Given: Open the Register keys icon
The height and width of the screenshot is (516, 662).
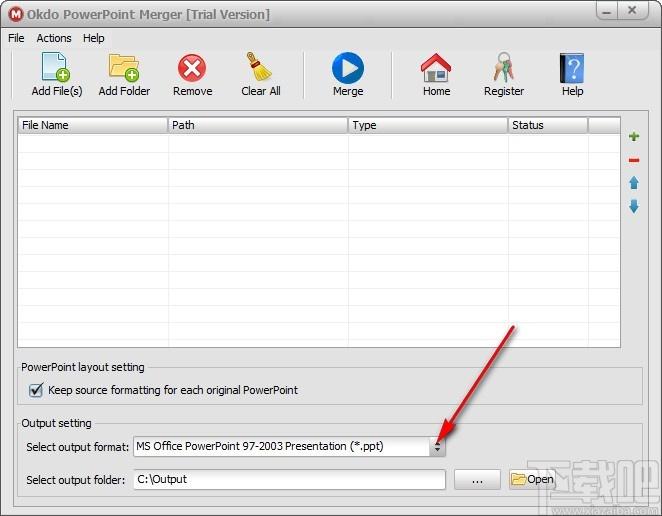Looking at the screenshot, I should pos(503,68).
